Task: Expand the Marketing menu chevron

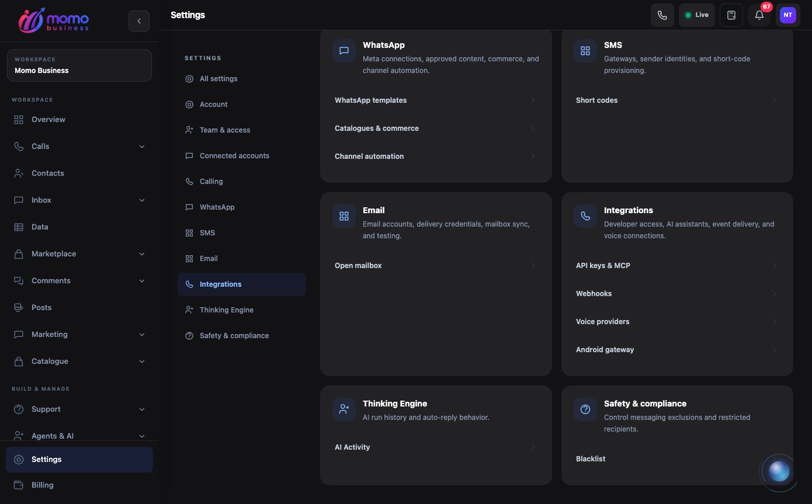Action: click(142, 335)
